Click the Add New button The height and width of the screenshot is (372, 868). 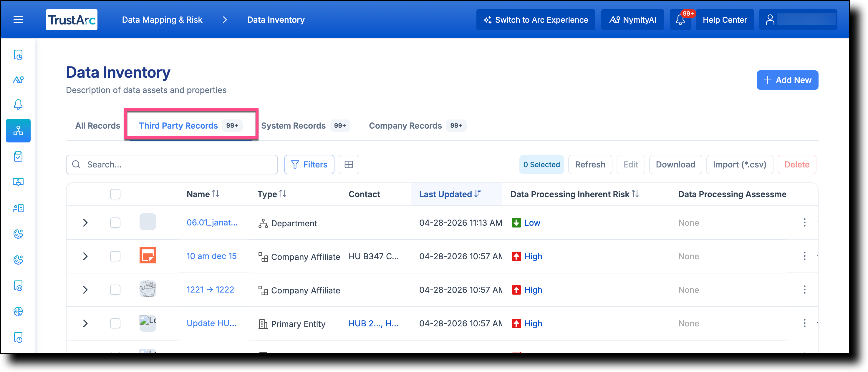tap(787, 80)
